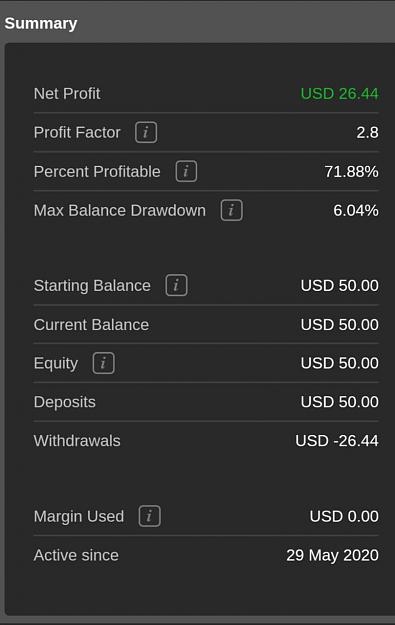The height and width of the screenshot is (625, 395).
Task: Show Max Balance Drawdown info tooltip
Action: (232, 210)
